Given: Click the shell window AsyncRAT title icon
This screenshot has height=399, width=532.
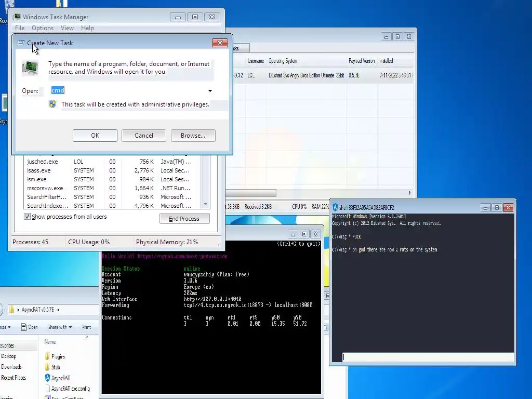Looking at the screenshot, I should (x=335, y=207).
